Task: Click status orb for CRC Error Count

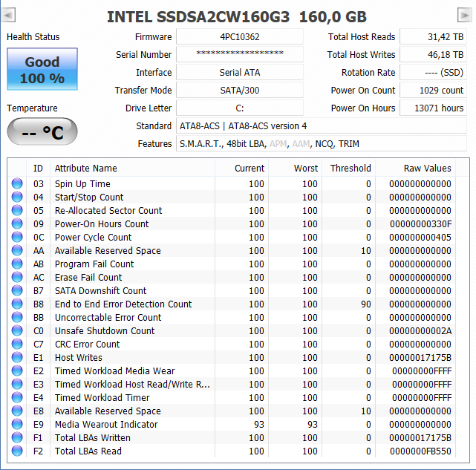Action: (x=17, y=344)
